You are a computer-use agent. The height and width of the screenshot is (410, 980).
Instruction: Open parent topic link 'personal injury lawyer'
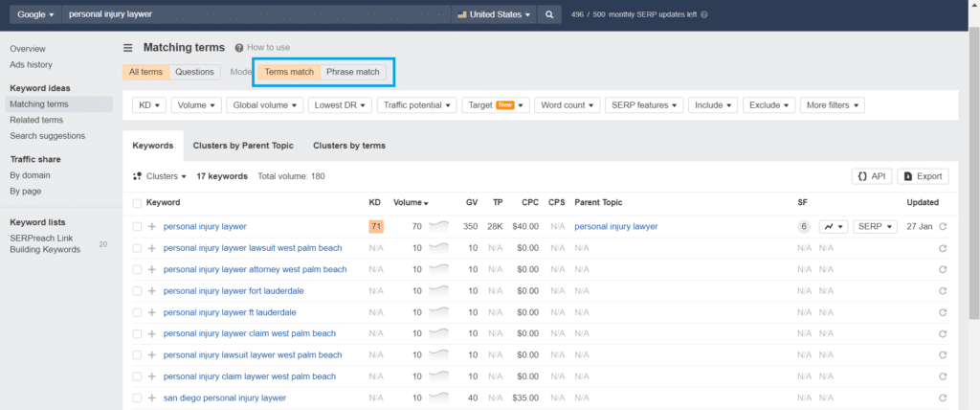click(615, 227)
